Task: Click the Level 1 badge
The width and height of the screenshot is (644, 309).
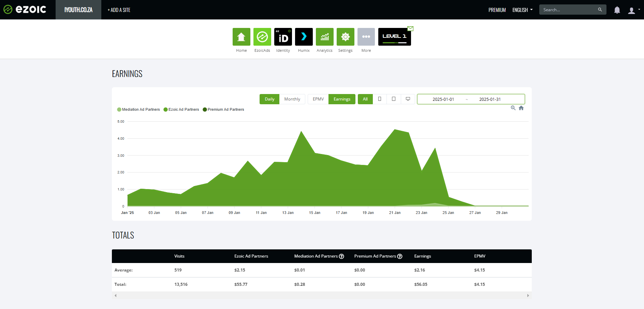Action: [394, 37]
